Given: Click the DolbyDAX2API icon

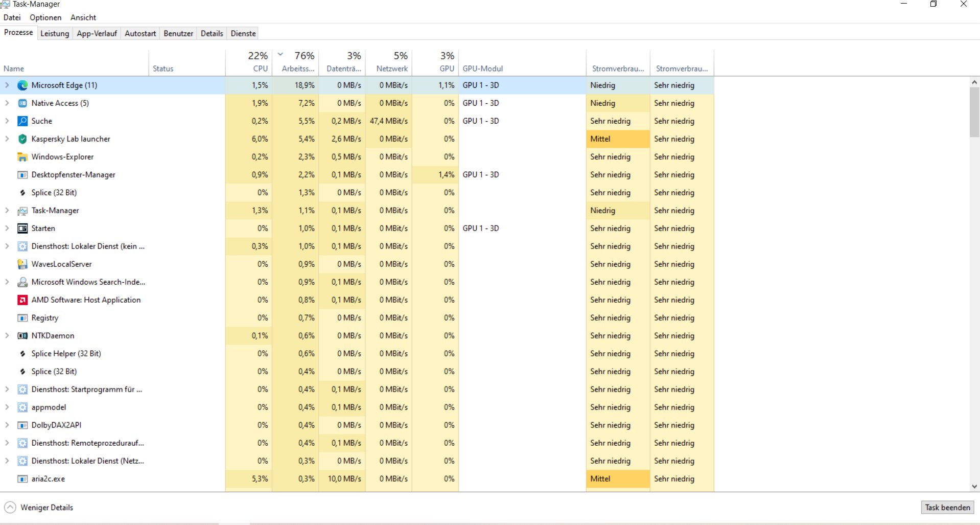Looking at the screenshot, I should tap(22, 425).
